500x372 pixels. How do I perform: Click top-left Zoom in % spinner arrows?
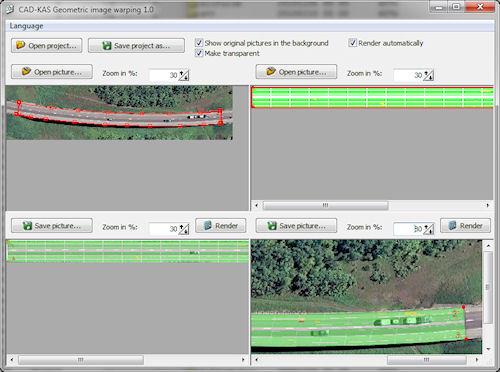[184, 75]
